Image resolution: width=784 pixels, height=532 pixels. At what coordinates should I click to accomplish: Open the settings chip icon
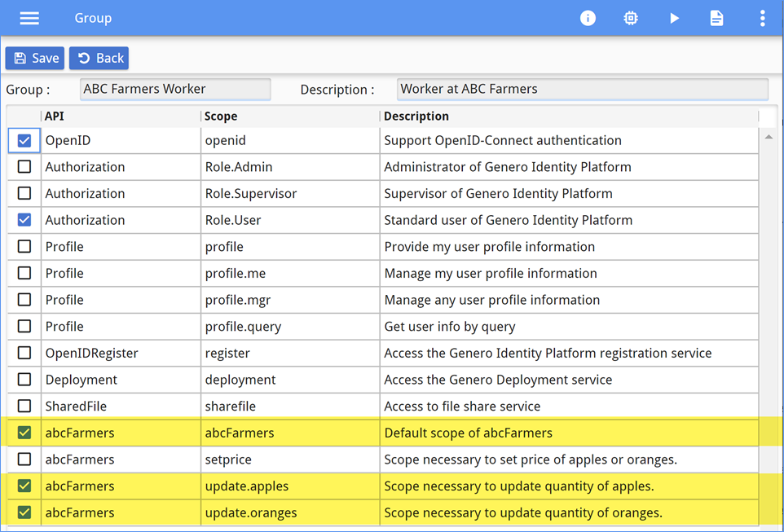(x=631, y=17)
